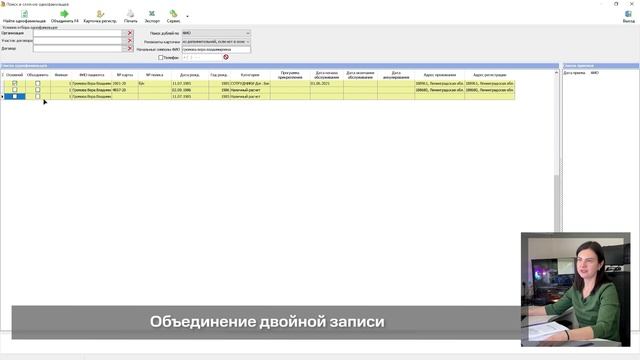The width and height of the screenshot is (640, 360).
Task: Click the Адрес регистрации column header
Action: pos(490,75)
